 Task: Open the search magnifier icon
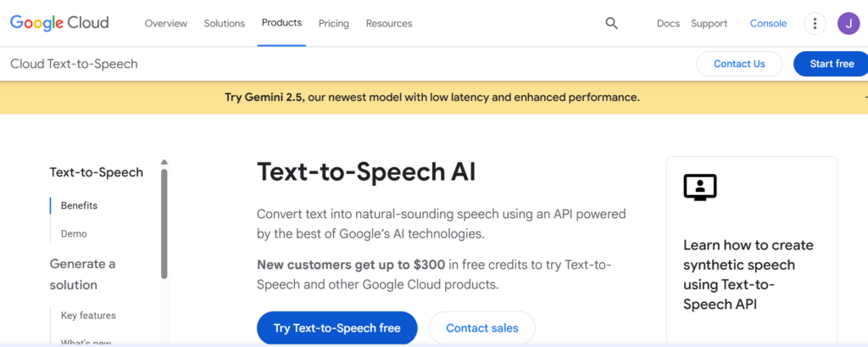coord(611,23)
